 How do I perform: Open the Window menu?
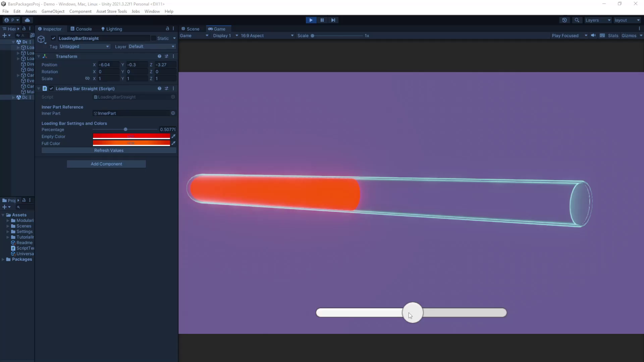[152, 11]
